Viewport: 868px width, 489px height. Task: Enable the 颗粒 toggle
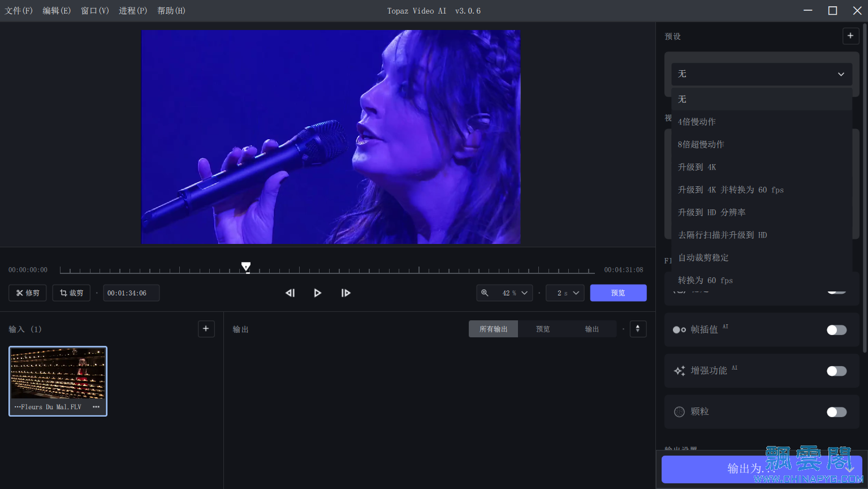coord(836,412)
